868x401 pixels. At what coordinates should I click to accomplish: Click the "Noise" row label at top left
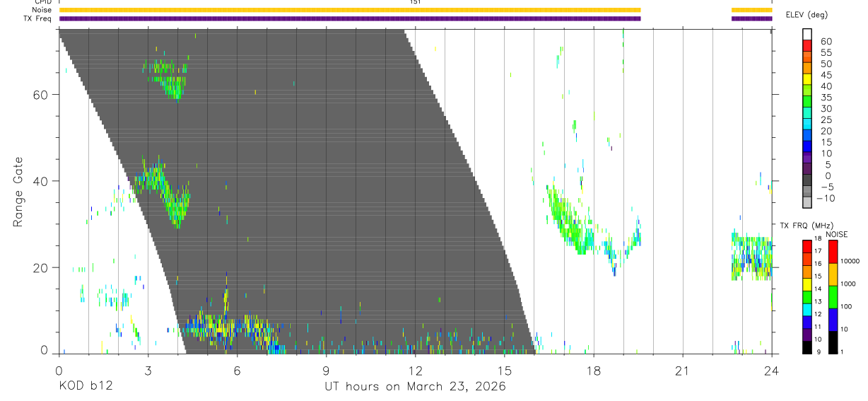[42, 10]
